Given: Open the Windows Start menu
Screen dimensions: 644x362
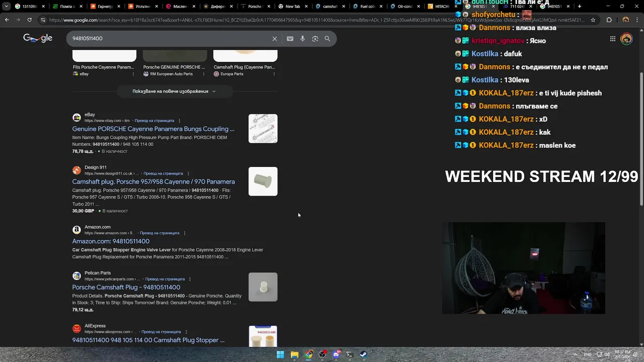Looking at the screenshot, I should [280, 354].
